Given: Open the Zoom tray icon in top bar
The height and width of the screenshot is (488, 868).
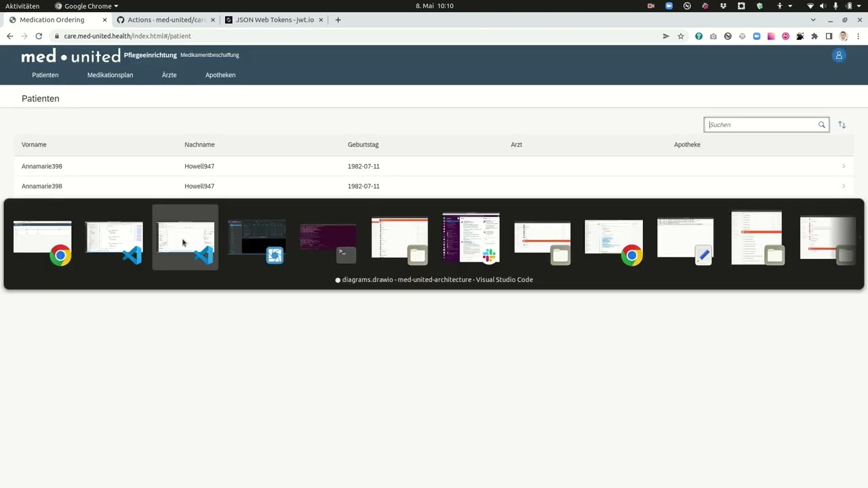Looking at the screenshot, I should click(669, 5).
